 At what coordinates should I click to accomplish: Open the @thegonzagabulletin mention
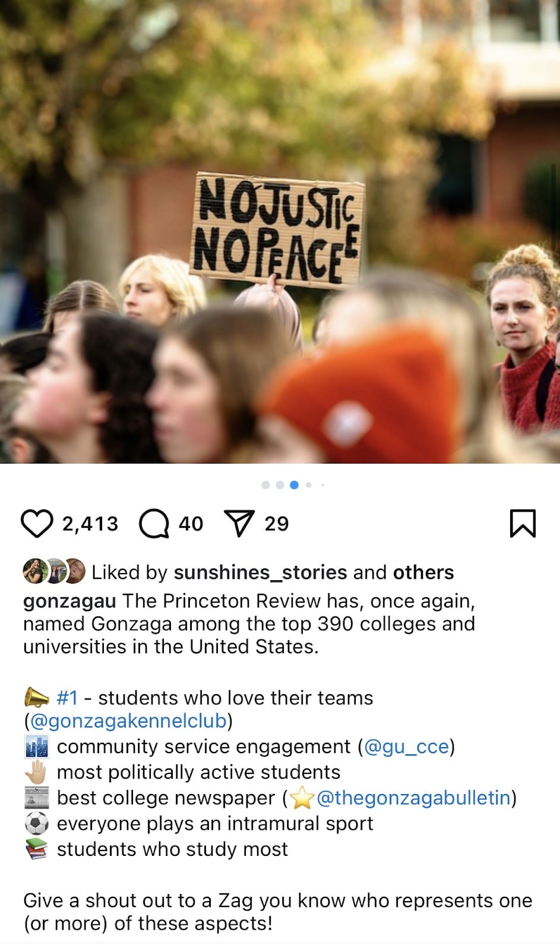pyautogui.click(x=414, y=798)
